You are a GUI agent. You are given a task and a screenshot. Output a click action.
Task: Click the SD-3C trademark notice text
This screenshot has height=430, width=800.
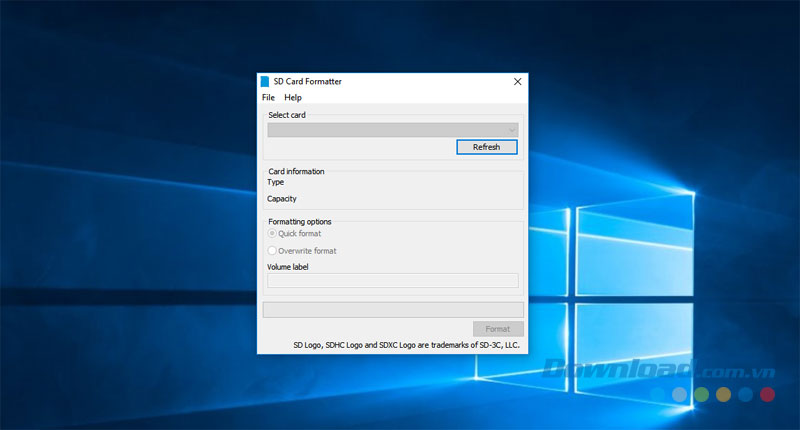[x=406, y=345]
